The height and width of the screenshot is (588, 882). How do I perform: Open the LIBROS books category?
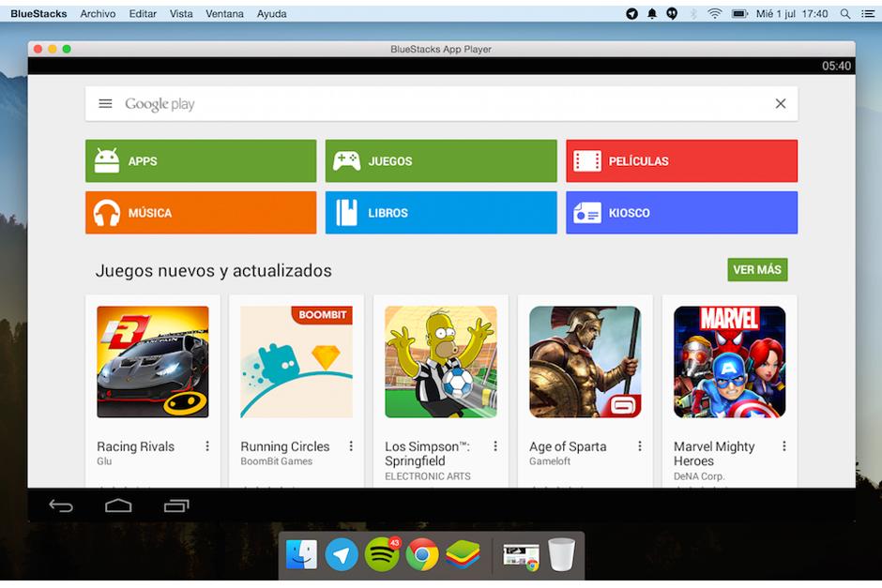[x=440, y=213]
